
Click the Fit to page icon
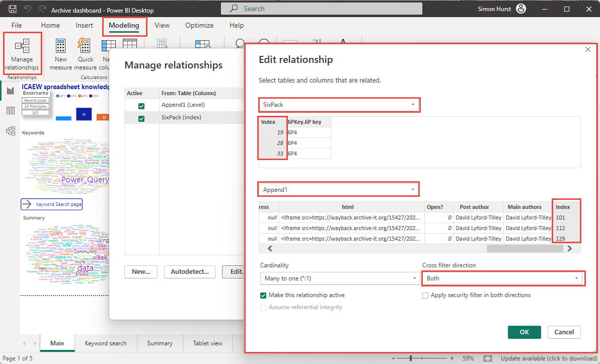487,358
